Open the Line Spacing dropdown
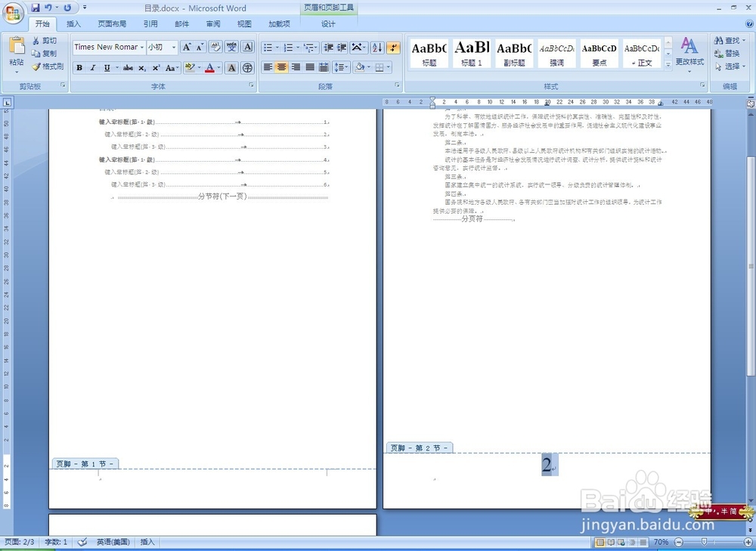The width and height of the screenshot is (756, 551). pyautogui.click(x=341, y=67)
